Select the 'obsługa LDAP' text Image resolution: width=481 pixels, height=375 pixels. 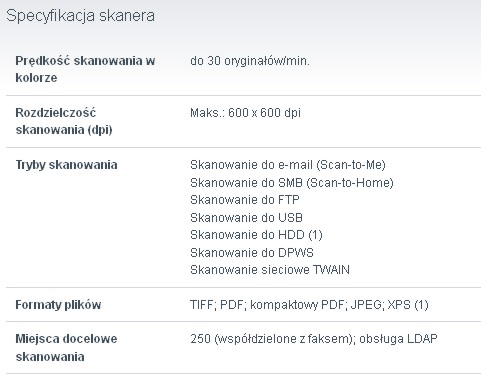click(x=398, y=339)
